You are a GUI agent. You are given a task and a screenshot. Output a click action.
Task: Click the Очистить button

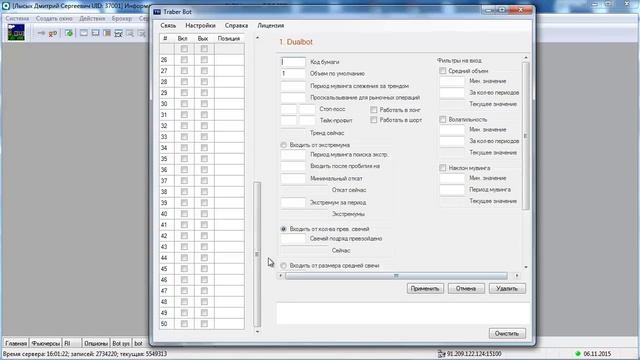(507, 333)
